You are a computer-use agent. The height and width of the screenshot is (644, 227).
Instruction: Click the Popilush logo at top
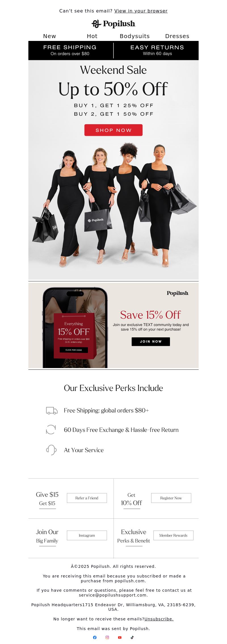pyautogui.click(x=113, y=24)
